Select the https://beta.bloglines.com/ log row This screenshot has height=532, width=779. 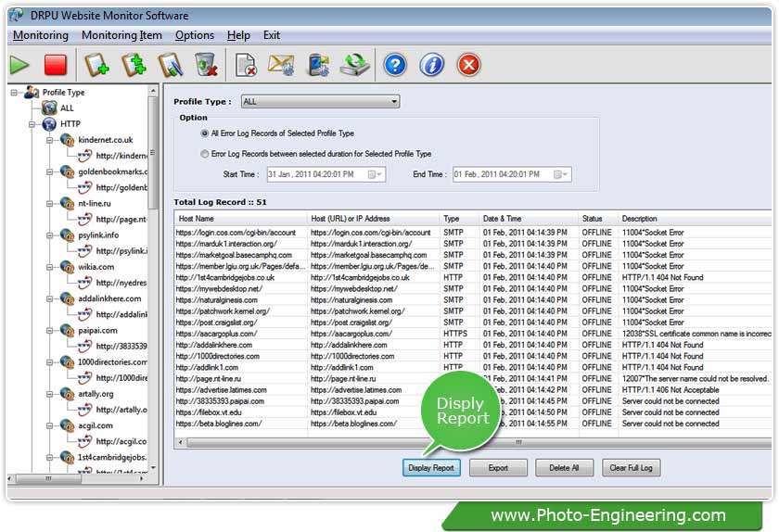[473, 424]
